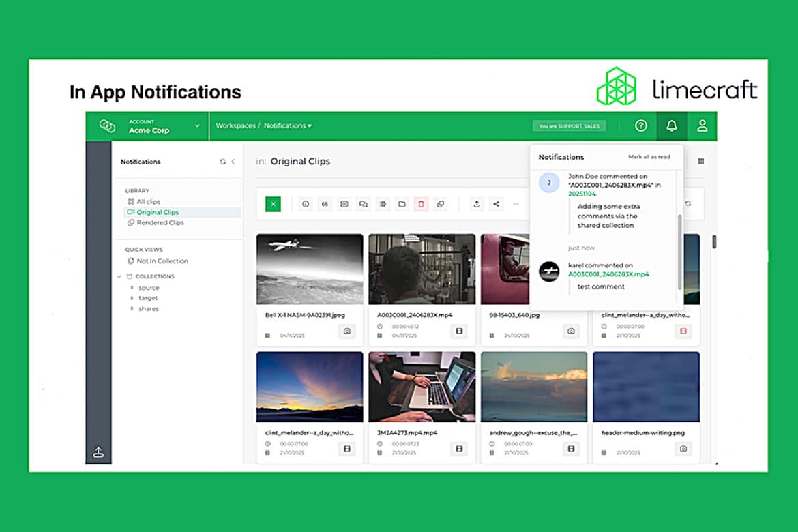798x532 pixels.
Task: Select All clips in Library
Action: tap(147, 202)
